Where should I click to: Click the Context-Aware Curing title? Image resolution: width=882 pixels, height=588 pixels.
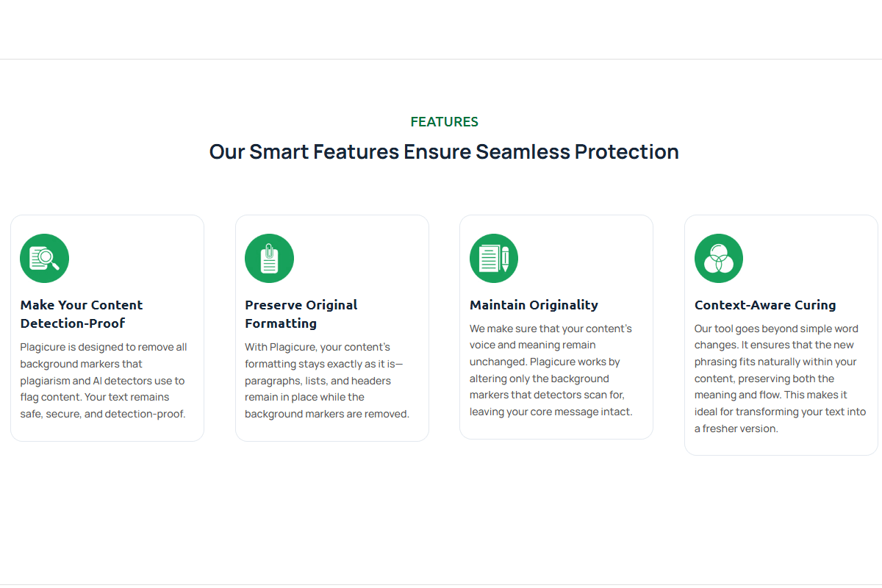coord(765,305)
